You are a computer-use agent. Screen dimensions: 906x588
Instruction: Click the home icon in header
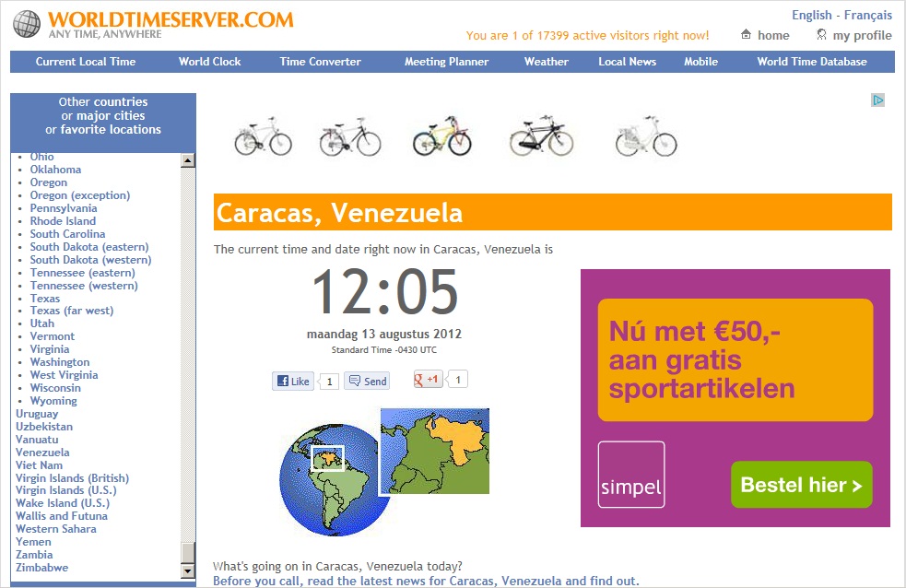click(x=747, y=35)
